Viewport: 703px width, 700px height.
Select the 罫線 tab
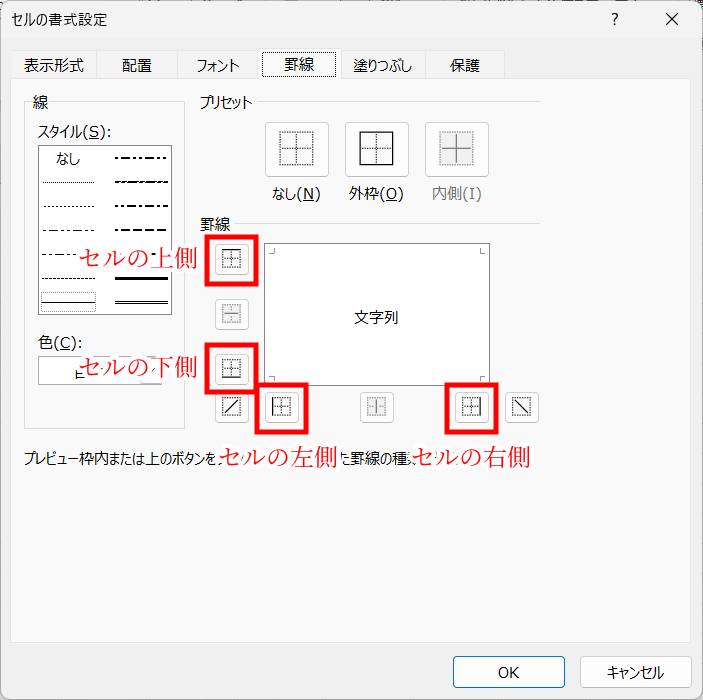click(299, 65)
